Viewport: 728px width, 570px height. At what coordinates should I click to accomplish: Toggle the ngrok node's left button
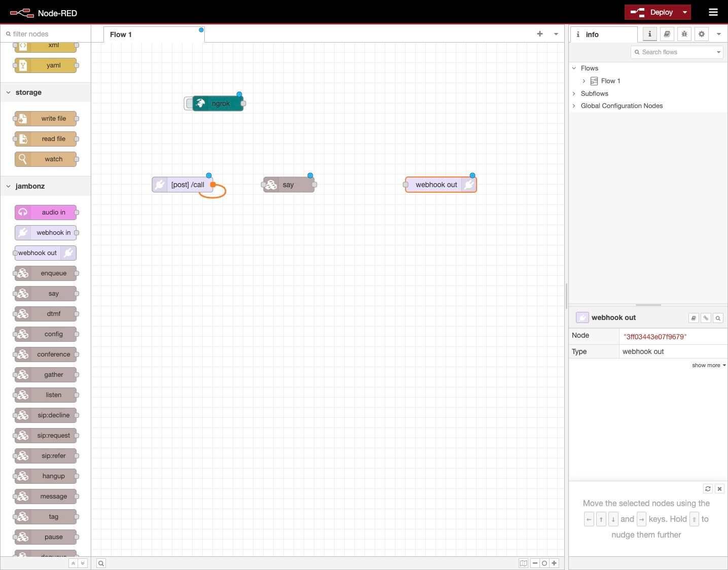[x=189, y=103]
